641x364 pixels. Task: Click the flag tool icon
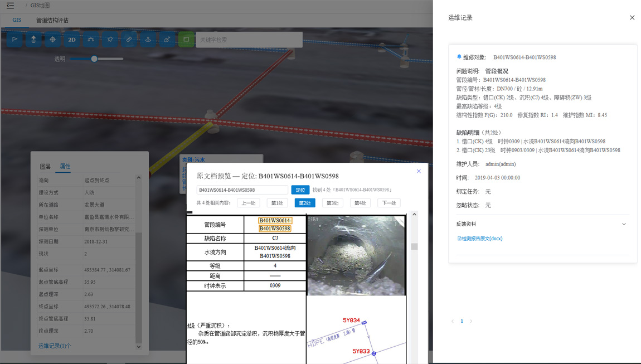pyautogui.click(x=14, y=40)
